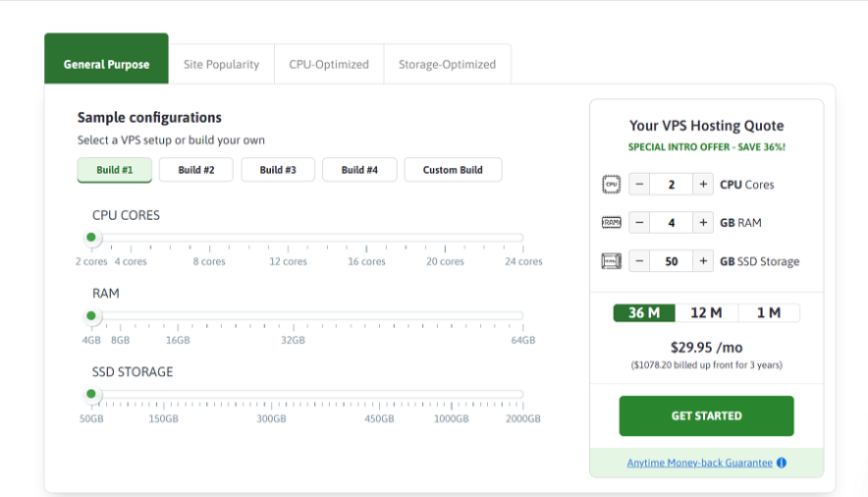Image resolution: width=868 pixels, height=497 pixels.
Task: Select the 12 M billing term
Action: tap(706, 312)
